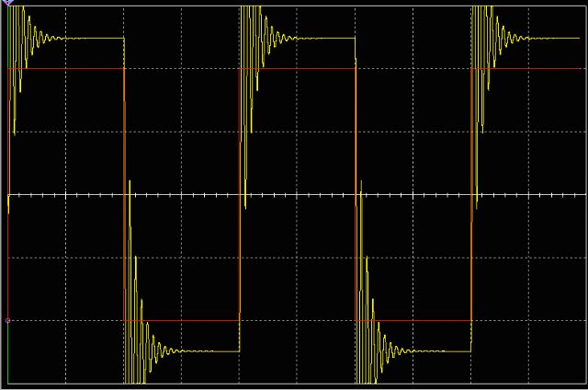
Task: Click the rightmost high plateau of red trace
Action: pos(533,69)
